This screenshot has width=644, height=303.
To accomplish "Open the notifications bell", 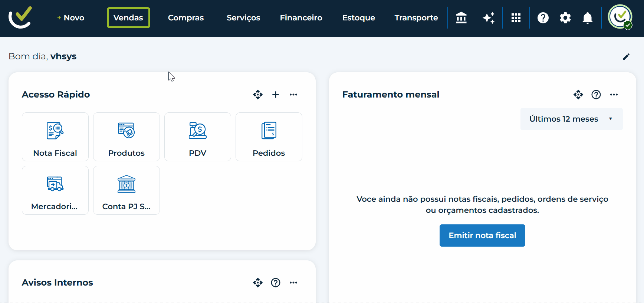I will tap(588, 18).
